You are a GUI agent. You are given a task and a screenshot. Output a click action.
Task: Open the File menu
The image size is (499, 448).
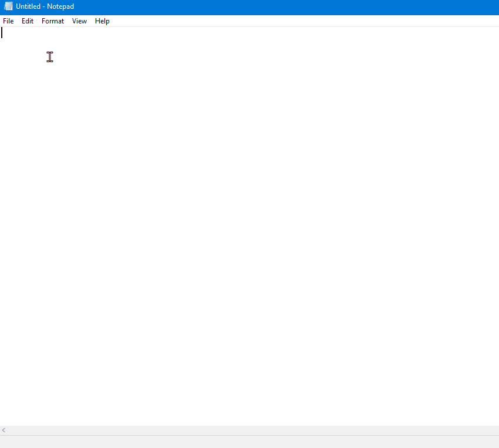(8, 21)
